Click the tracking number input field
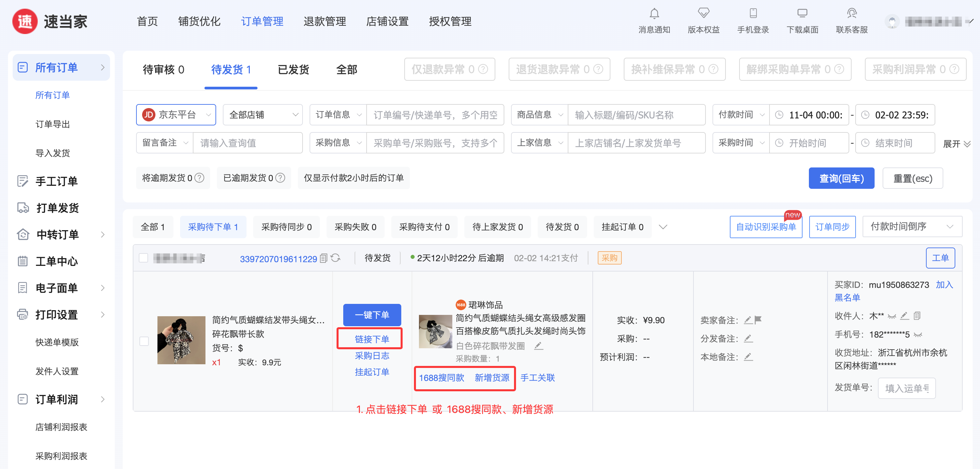The height and width of the screenshot is (469, 980). pyautogui.click(x=906, y=388)
